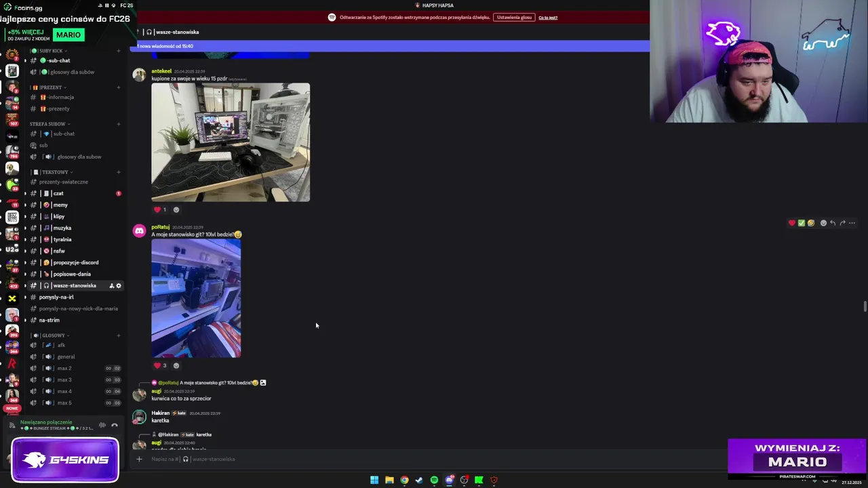
Task: Join the max 3 voice channel
Action: tap(64, 380)
